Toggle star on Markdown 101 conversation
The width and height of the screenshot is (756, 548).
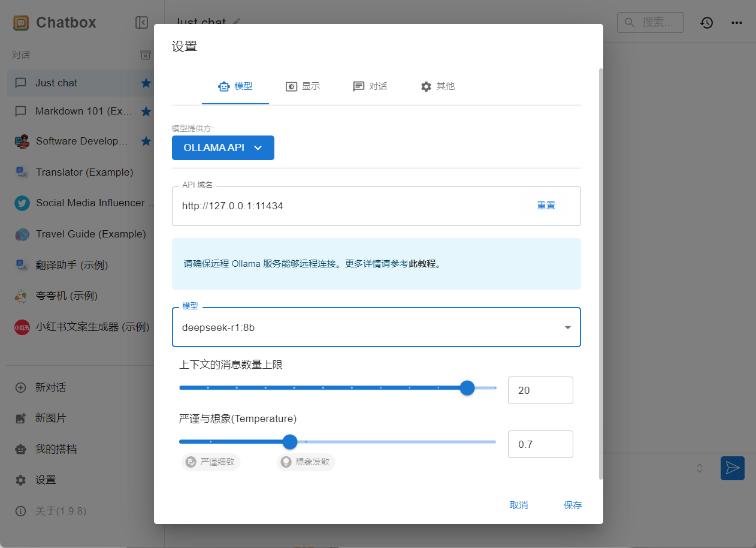pyautogui.click(x=146, y=111)
